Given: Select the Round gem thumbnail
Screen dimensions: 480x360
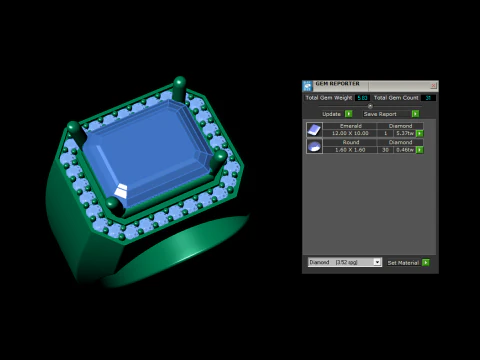Looking at the screenshot, I should coord(314,146).
